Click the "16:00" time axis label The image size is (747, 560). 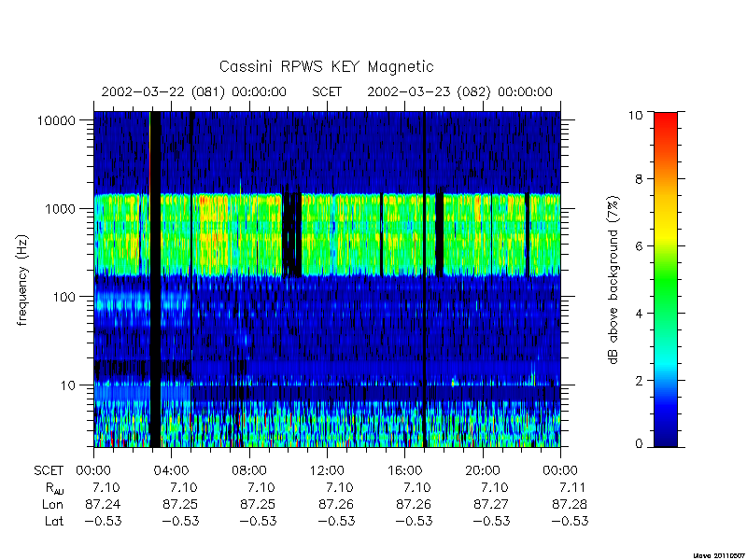404,471
